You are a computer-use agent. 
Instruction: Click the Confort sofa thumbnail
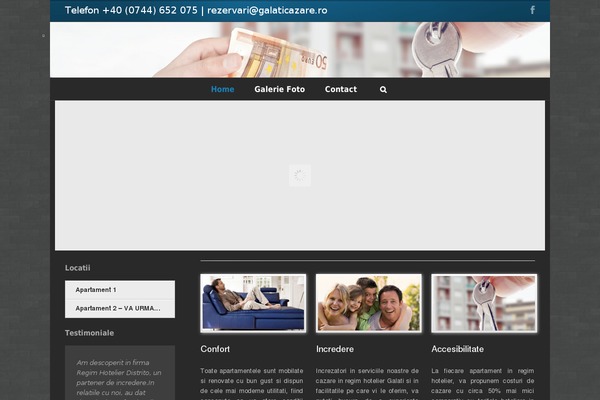253,303
